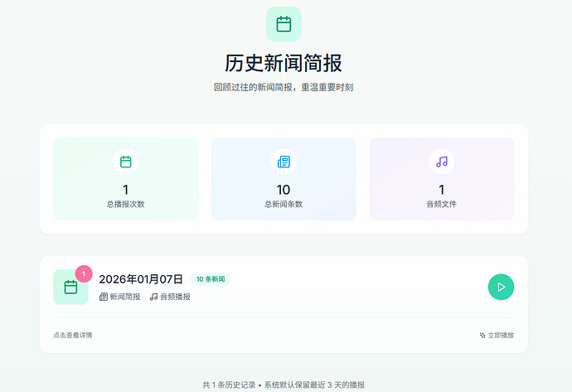This screenshot has width=572, height=392.
Task: Click the calendar icon in 总播报次数 card
Action: click(126, 162)
